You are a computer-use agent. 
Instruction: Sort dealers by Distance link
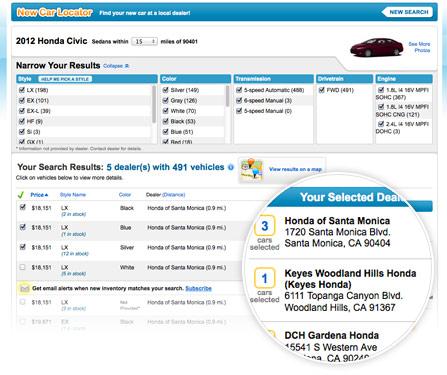tap(173, 195)
